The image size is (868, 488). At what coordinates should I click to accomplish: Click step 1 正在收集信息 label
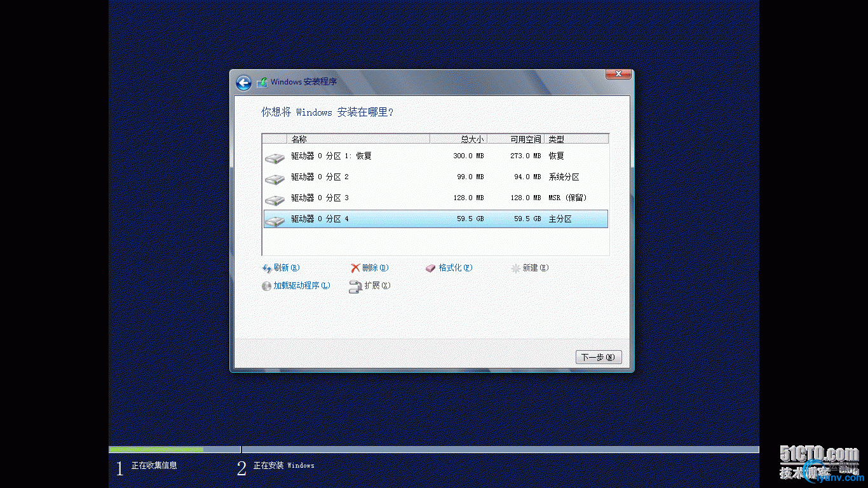point(154,466)
